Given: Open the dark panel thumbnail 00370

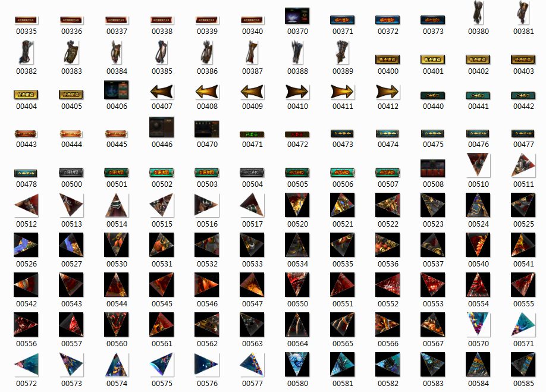Looking at the screenshot, I should pyautogui.click(x=297, y=15).
